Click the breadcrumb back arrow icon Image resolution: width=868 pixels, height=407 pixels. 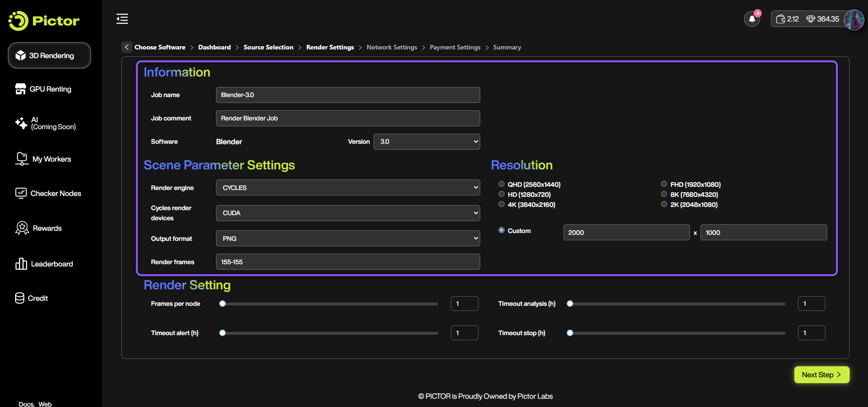click(127, 47)
